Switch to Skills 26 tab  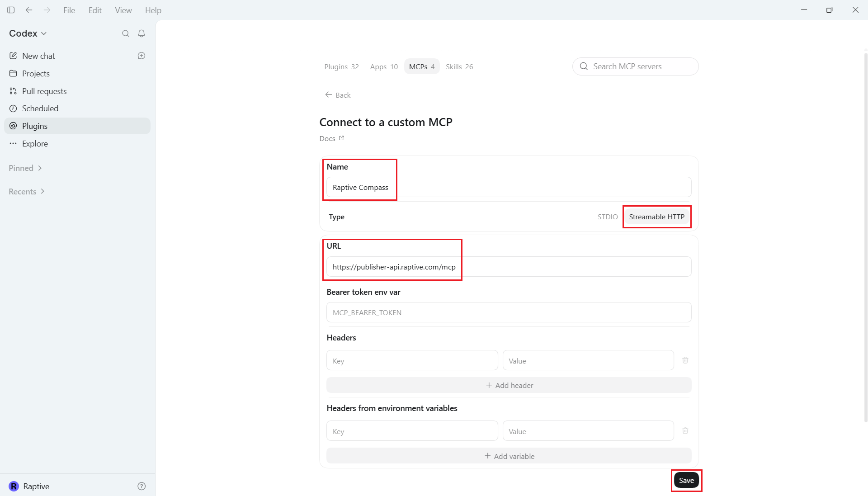click(459, 67)
